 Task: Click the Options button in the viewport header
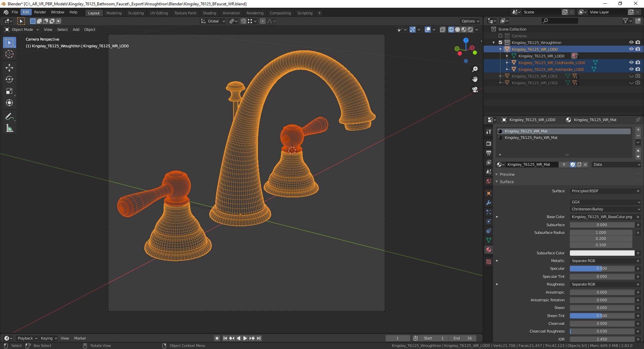470,21
